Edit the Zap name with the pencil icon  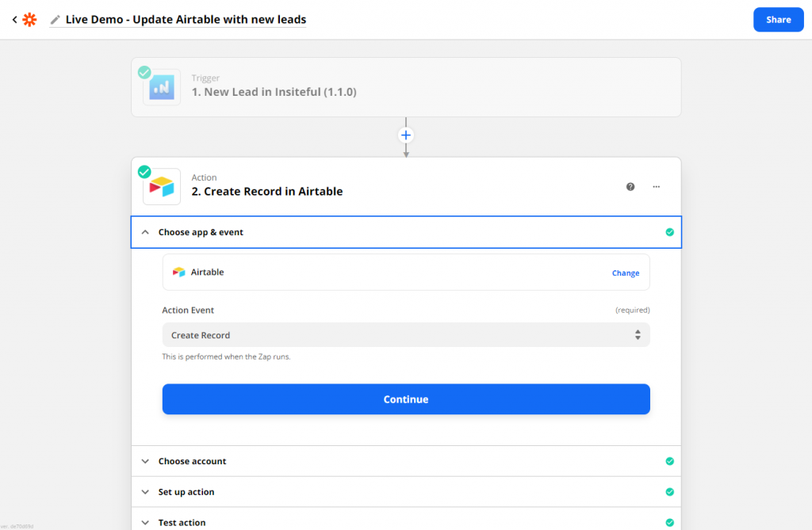tap(55, 20)
